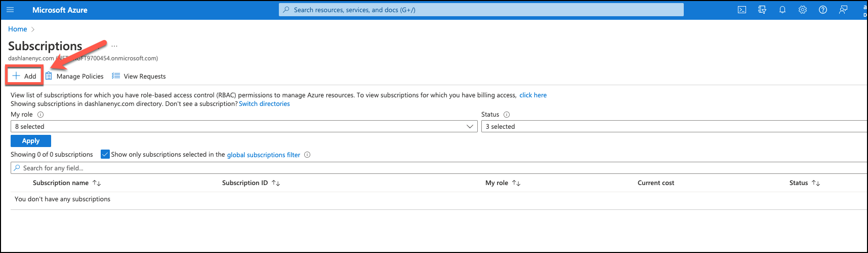Viewport: 868px width, 253px height.
Task: Click Switch directories link
Action: point(264,103)
